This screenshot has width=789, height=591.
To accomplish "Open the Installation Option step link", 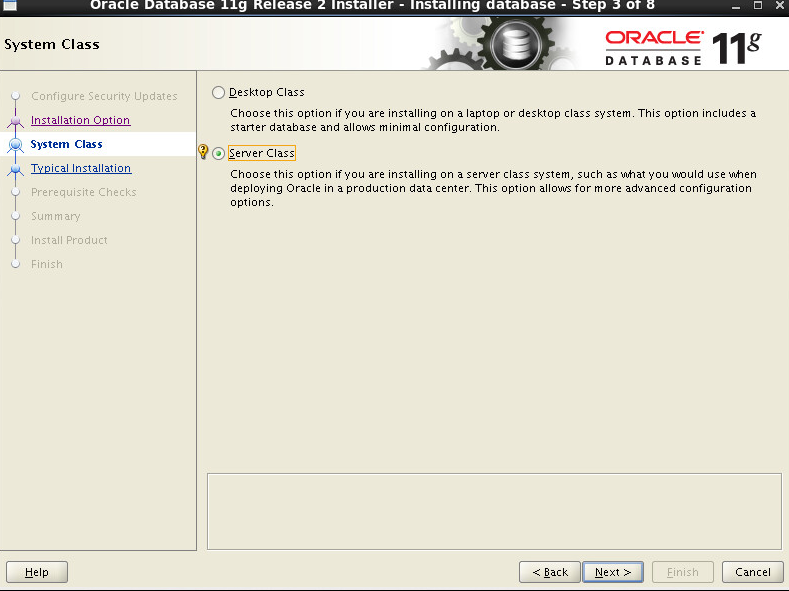I will click(81, 120).
